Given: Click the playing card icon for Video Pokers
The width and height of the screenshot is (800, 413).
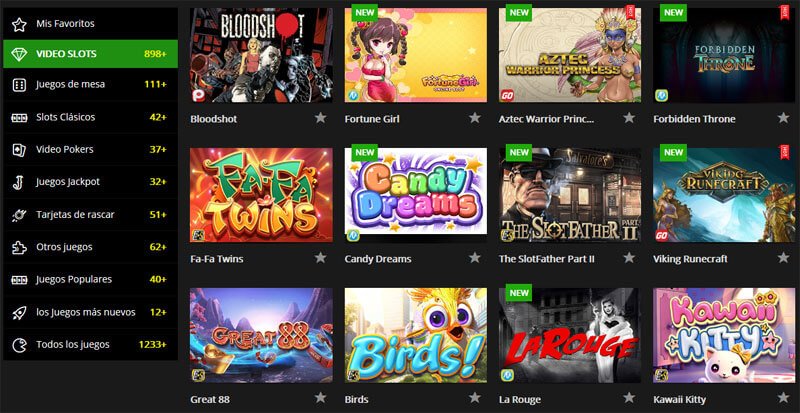Looking at the screenshot, I should pos(19,150).
